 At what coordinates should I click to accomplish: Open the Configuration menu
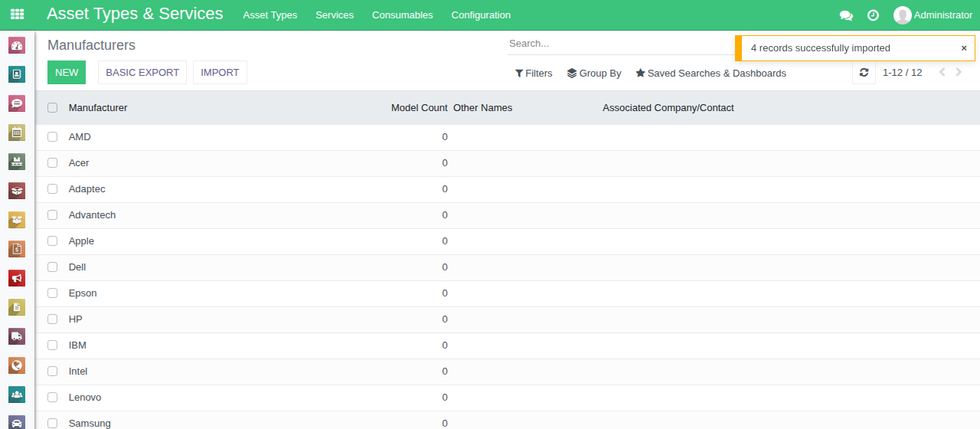point(481,15)
